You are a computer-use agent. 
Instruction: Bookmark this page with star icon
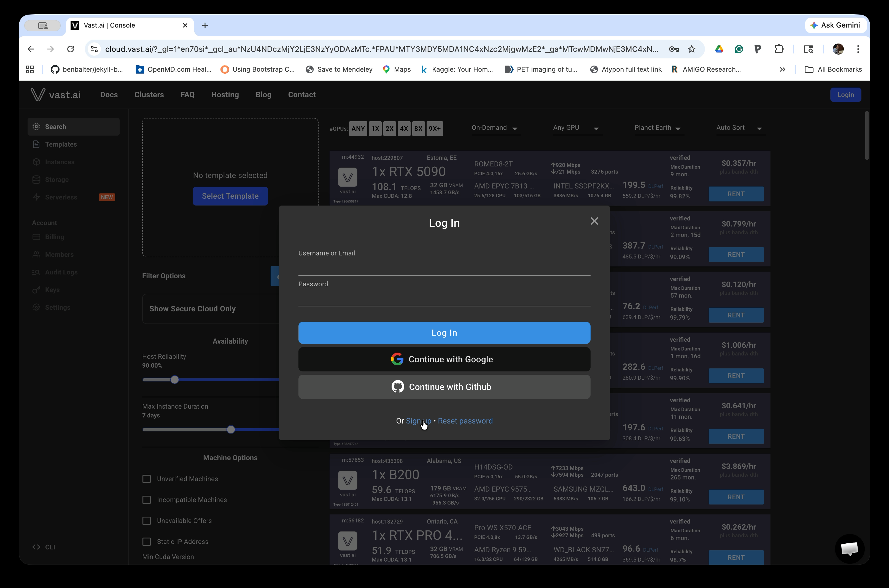[692, 49]
